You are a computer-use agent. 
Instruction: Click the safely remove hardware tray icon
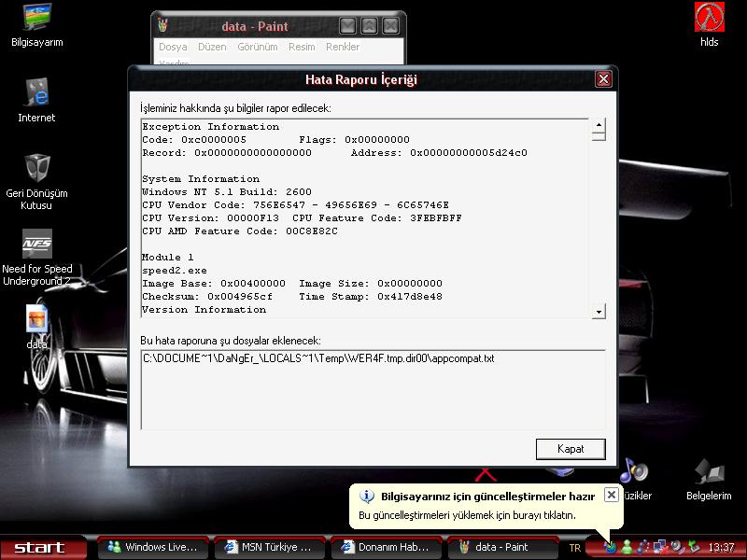693,547
